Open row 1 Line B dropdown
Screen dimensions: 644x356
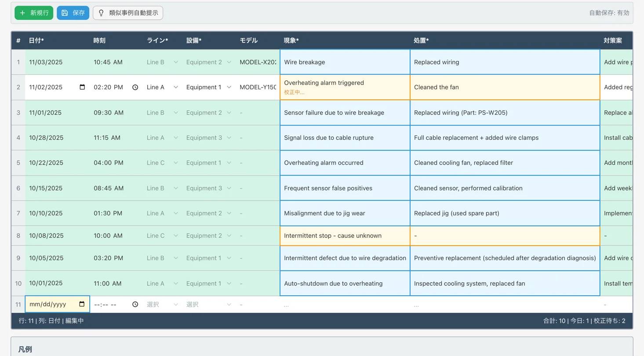[162, 62]
